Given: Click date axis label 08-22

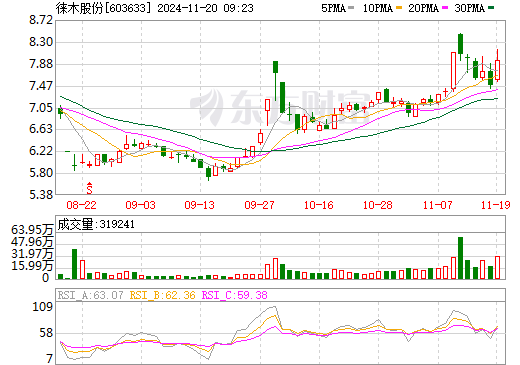Looking at the screenshot, I should [81, 205].
